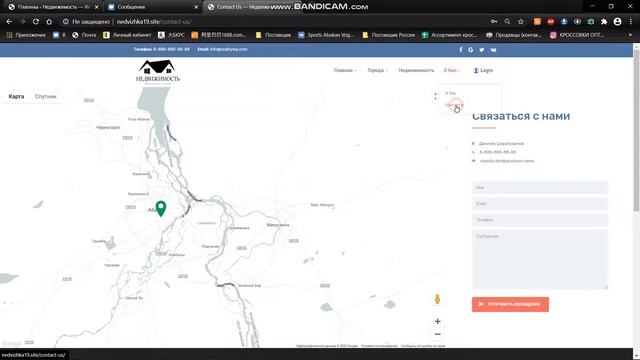Open the Поставщик Россия bookmark folder

coord(389,35)
